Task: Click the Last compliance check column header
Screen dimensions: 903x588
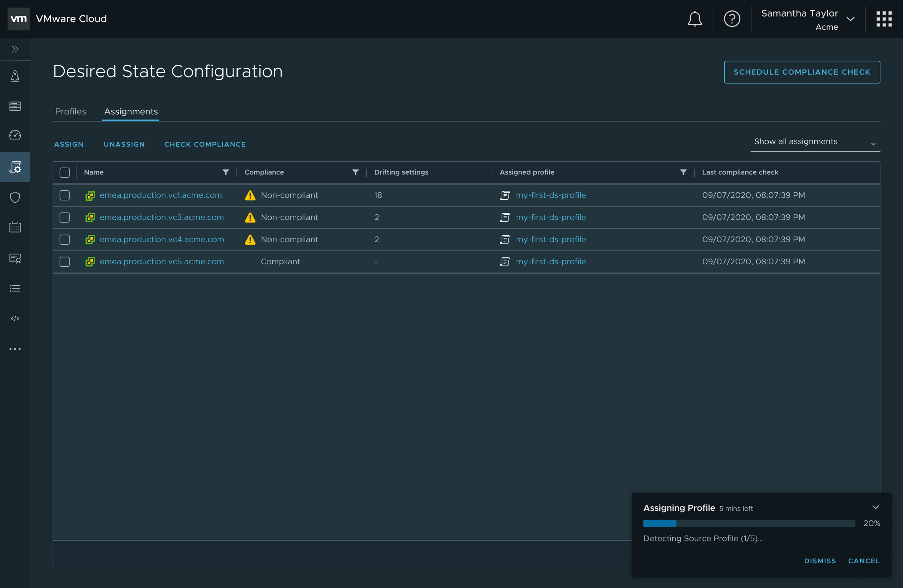Action: (740, 172)
